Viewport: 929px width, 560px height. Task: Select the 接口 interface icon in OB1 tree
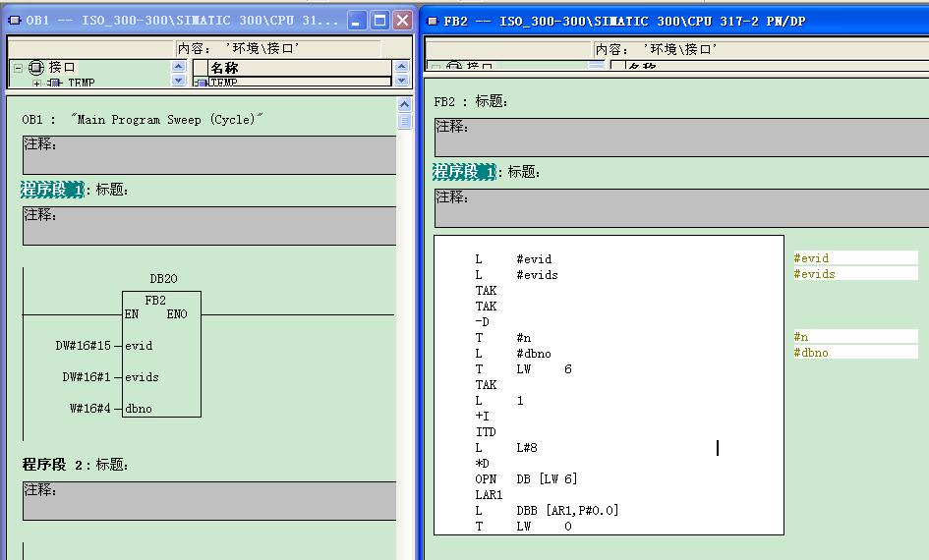36,67
